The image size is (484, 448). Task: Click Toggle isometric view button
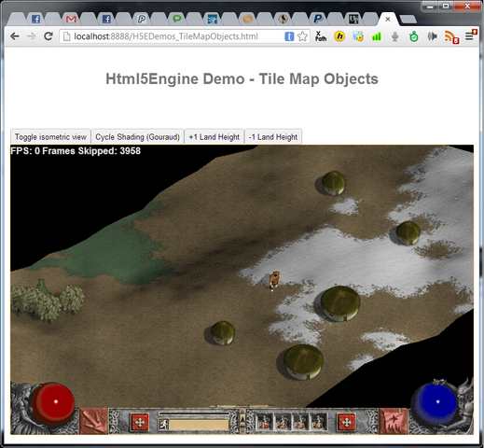click(50, 137)
